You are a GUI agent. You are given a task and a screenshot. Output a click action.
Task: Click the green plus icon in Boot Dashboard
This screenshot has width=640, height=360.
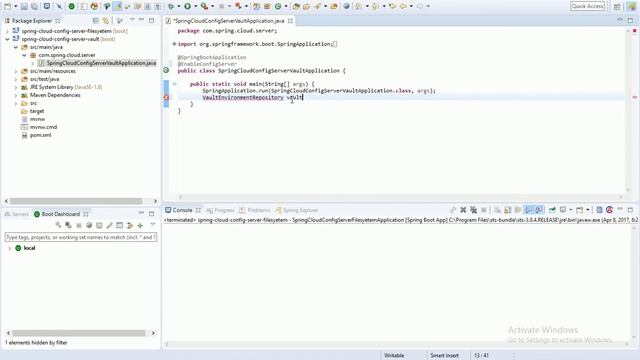(x=140, y=225)
